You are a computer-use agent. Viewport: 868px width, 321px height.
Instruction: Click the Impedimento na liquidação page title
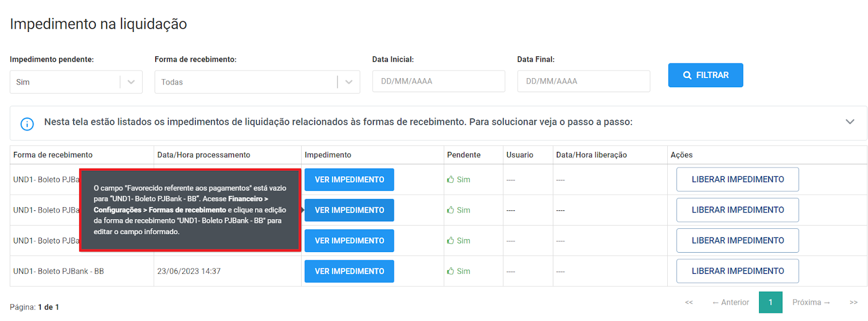coord(98,24)
